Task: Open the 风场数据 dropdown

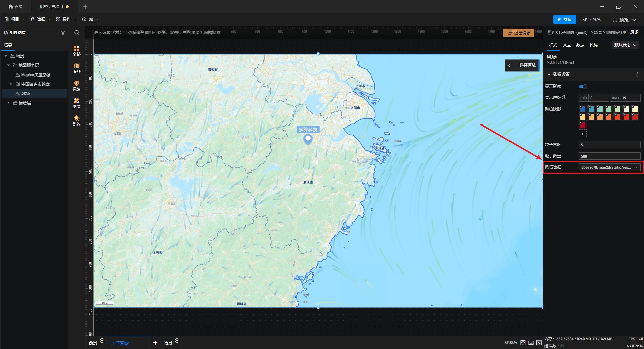Action: click(609, 167)
